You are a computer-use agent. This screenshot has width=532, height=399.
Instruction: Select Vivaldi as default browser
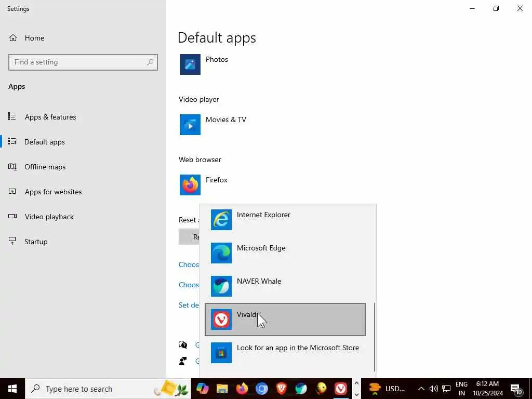(x=285, y=320)
